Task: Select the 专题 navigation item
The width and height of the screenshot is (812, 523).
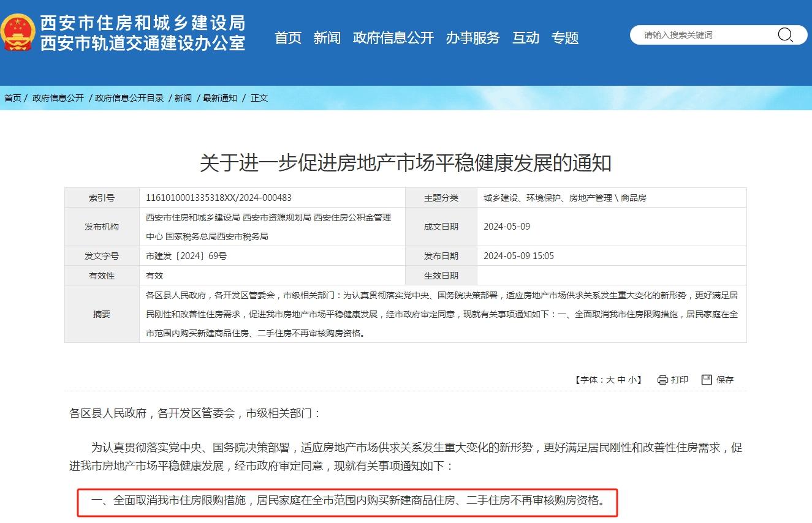Action: 565,38
